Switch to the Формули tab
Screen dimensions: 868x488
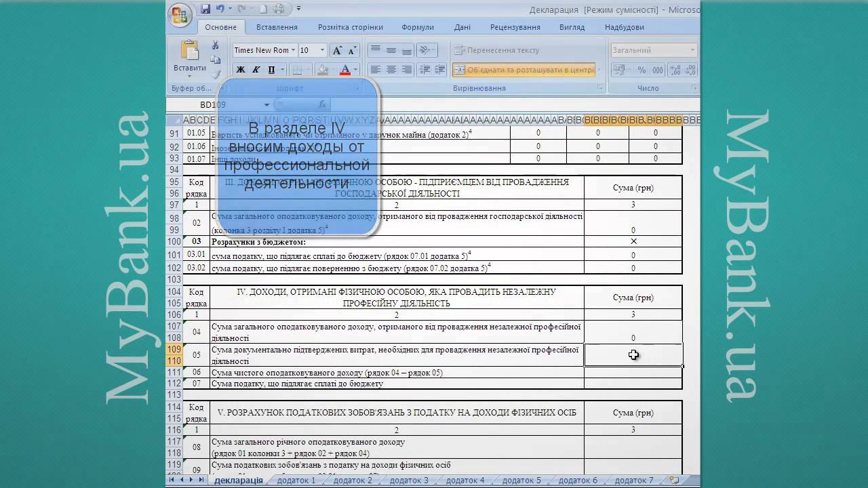pyautogui.click(x=418, y=27)
